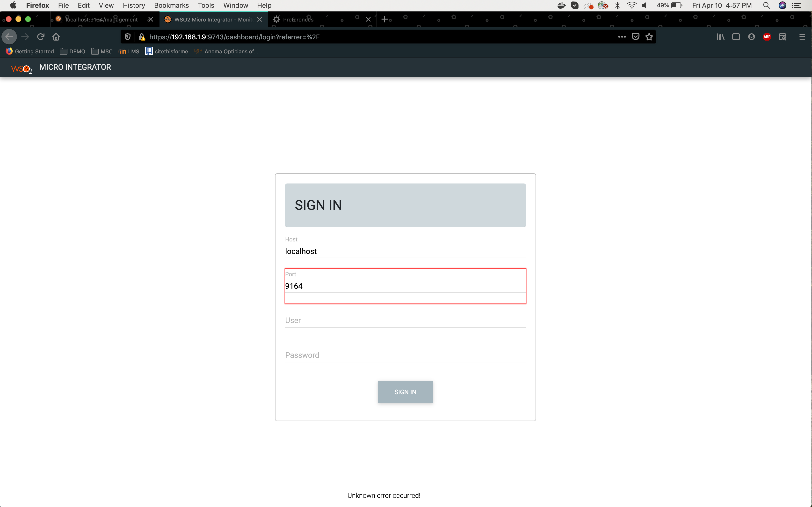Open the Firefox hamburger menu
Screen dimensions: 812x507
click(x=802, y=36)
